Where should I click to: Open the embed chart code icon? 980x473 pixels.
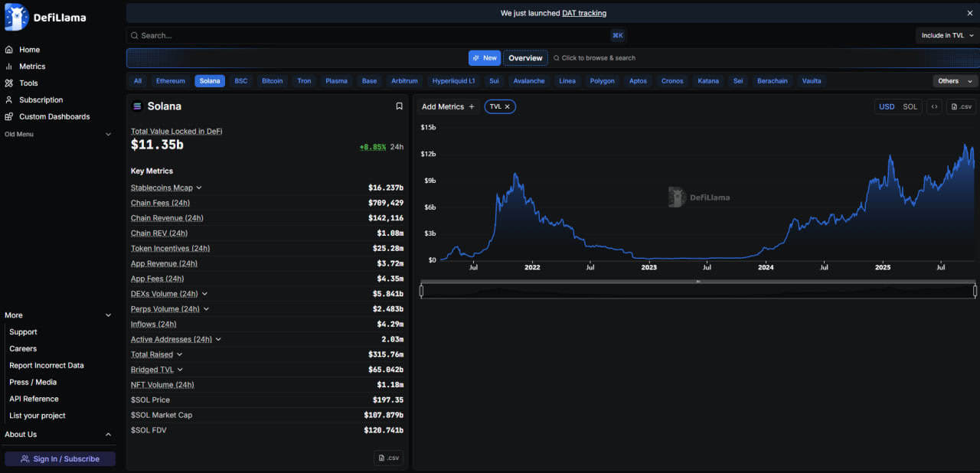[x=934, y=106]
